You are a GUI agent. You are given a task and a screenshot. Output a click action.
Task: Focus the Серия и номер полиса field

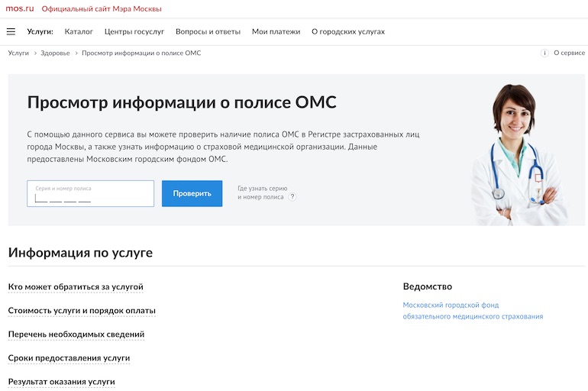click(x=90, y=193)
